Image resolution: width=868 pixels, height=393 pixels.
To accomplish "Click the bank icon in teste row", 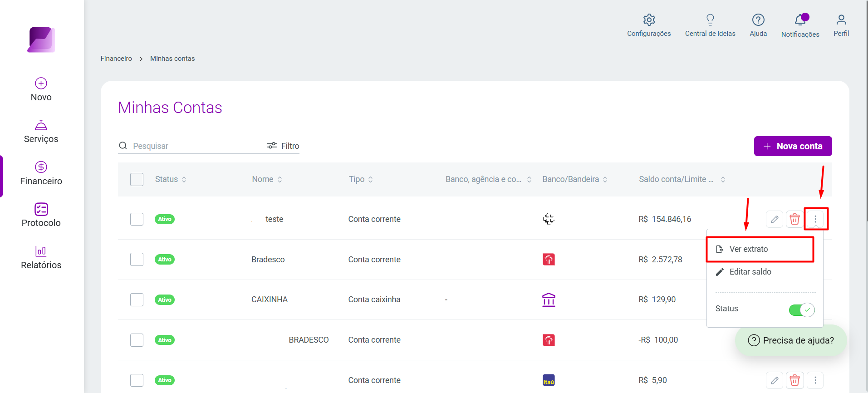I will pos(549,219).
